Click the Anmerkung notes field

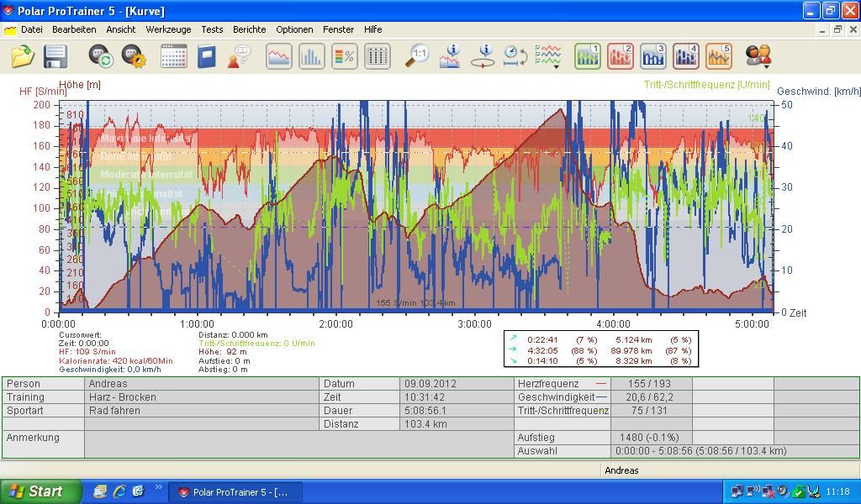click(298, 444)
